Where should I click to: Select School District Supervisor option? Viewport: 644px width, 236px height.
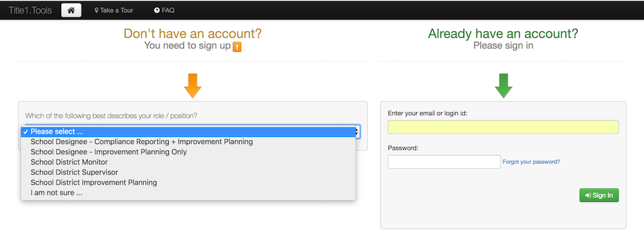(188, 172)
